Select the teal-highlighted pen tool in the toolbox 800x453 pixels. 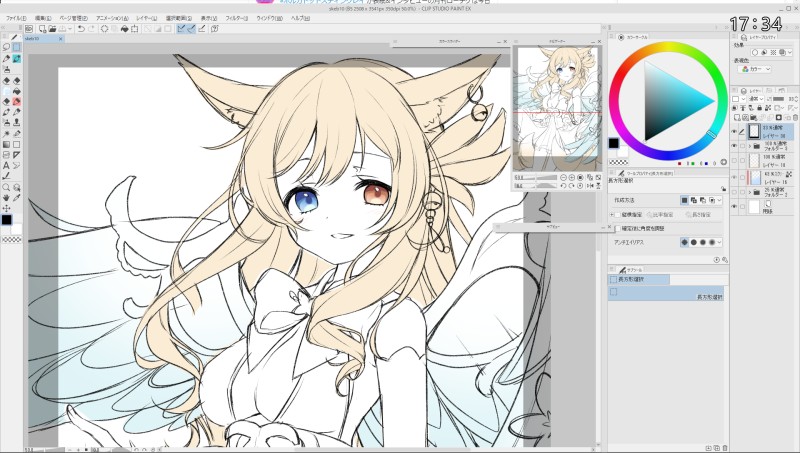tap(17, 59)
